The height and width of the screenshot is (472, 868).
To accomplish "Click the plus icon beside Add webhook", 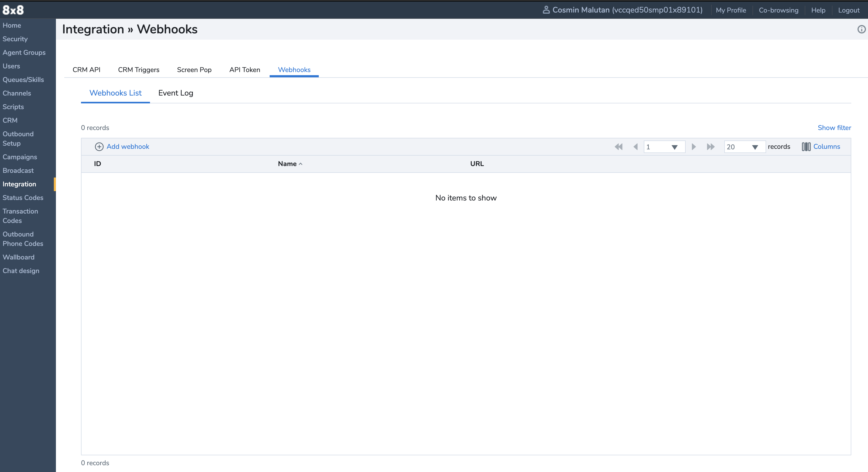I will point(99,146).
